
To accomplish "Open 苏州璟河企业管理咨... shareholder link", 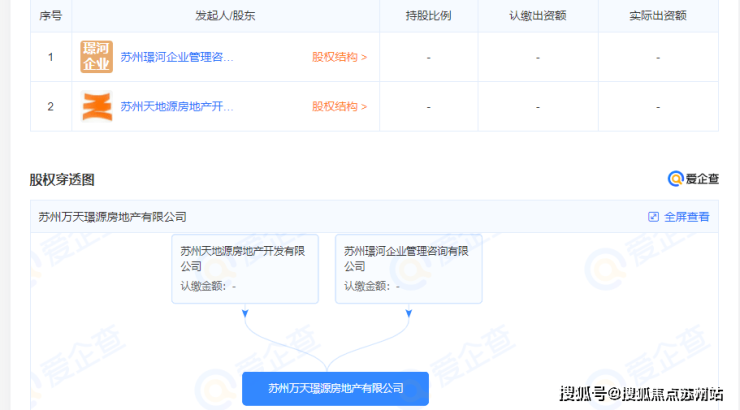I will click(x=177, y=57).
